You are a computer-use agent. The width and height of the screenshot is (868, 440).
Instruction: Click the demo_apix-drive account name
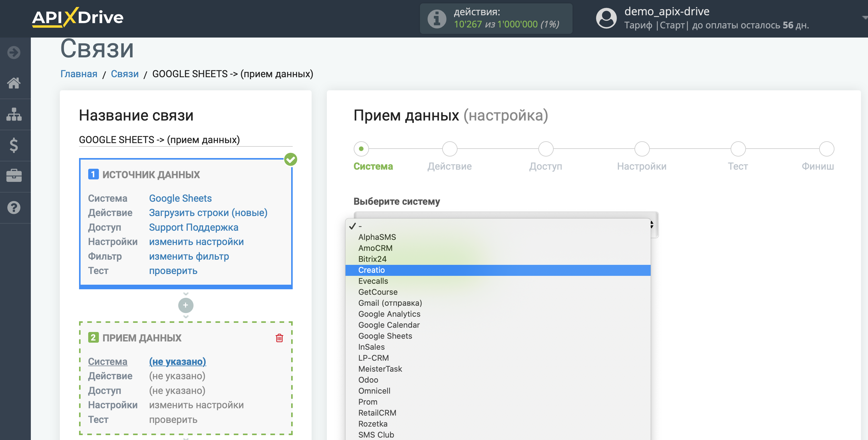(667, 12)
